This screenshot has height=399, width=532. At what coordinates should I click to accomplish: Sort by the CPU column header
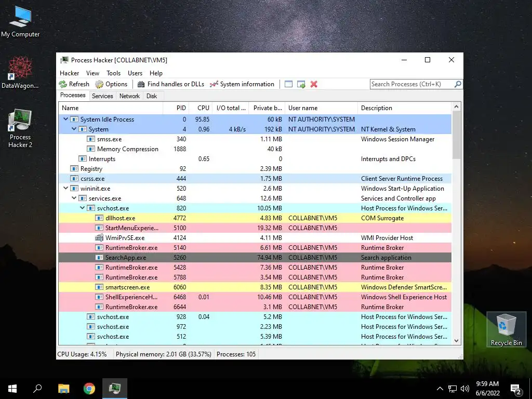201,108
